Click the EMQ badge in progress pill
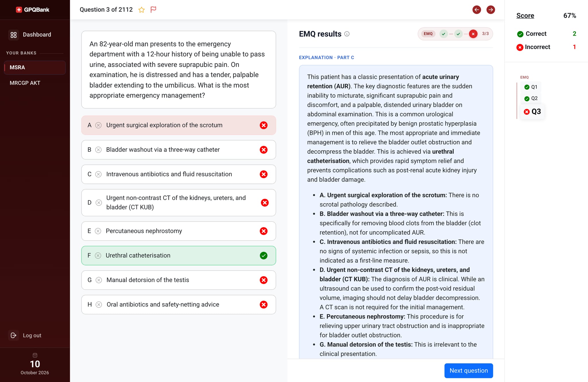 pos(428,34)
